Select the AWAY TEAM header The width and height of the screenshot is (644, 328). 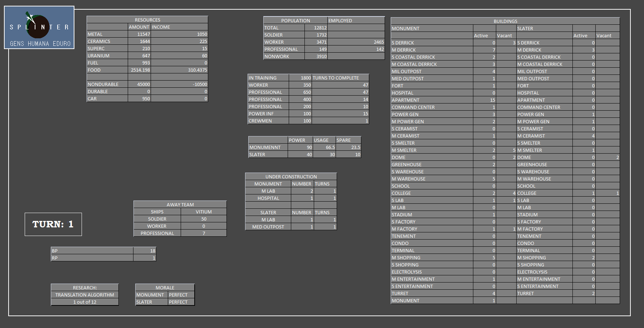(x=180, y=205)
